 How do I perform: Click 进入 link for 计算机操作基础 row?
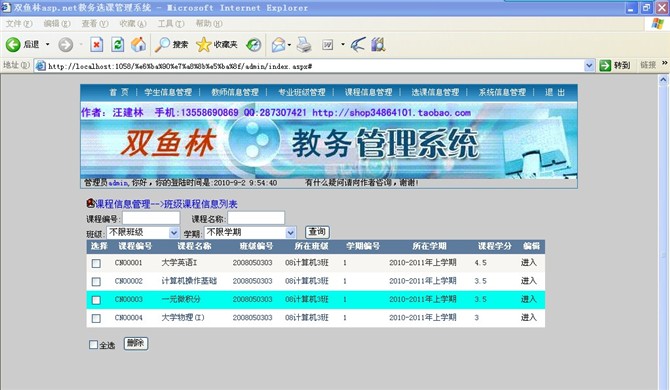(528, 281)
